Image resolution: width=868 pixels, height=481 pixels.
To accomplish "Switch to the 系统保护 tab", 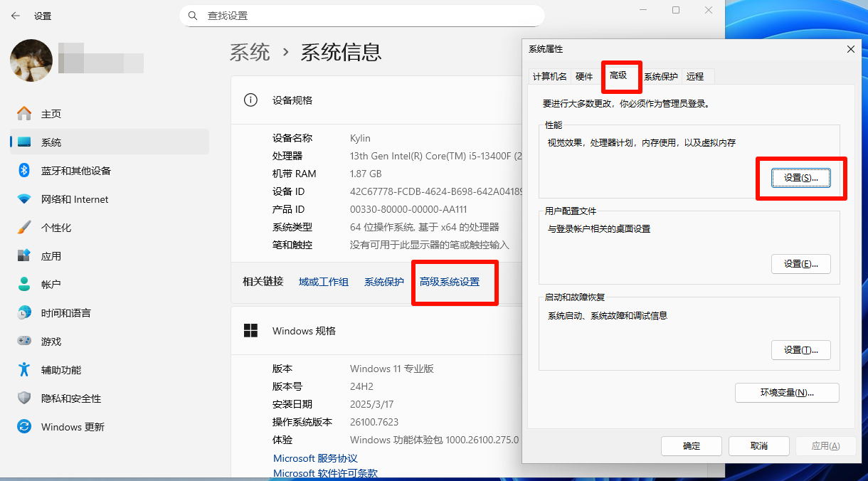I will coord(661,77).
